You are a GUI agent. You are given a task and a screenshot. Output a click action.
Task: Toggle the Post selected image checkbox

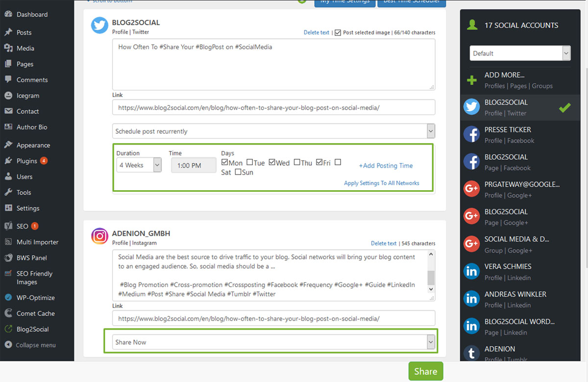coord(338,32)
